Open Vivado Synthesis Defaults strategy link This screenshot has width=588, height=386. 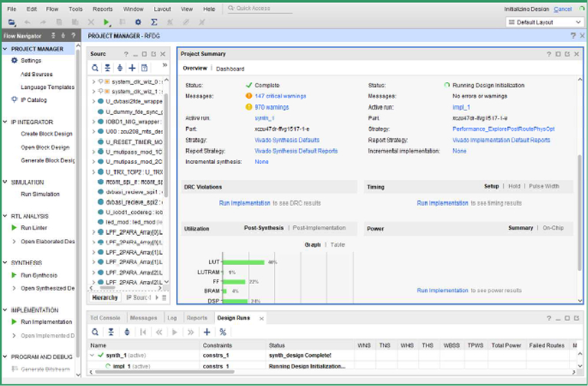click(287, 140)
